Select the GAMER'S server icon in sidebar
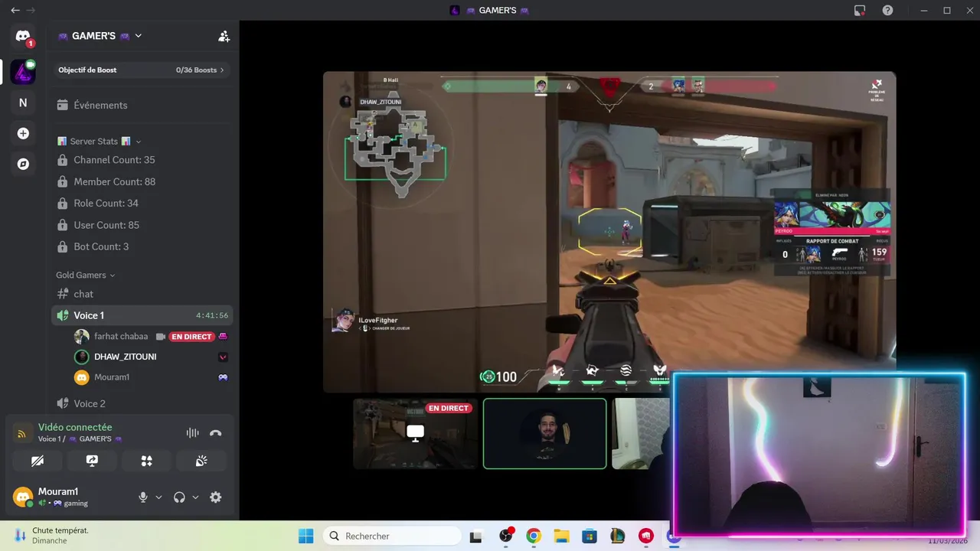 [23, 72]
